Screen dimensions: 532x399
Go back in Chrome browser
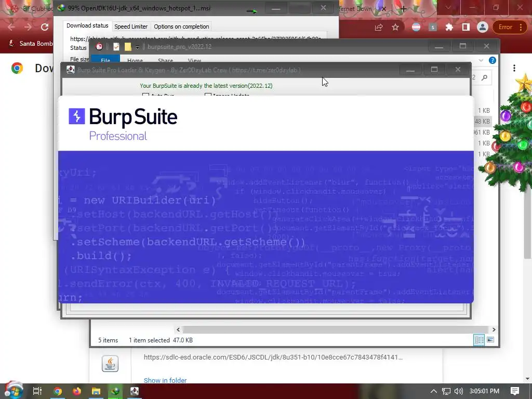(11, 27)
